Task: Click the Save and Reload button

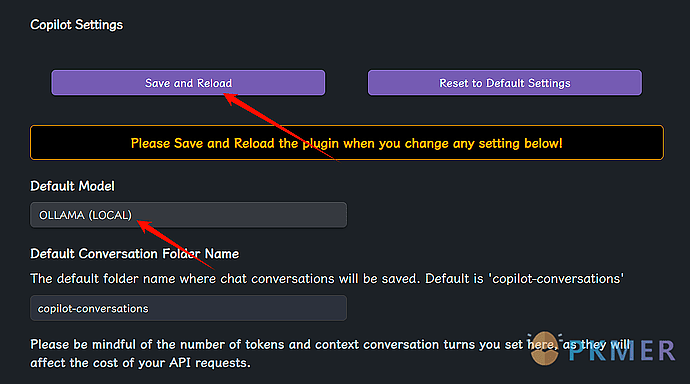Action: tap(188, 83)
